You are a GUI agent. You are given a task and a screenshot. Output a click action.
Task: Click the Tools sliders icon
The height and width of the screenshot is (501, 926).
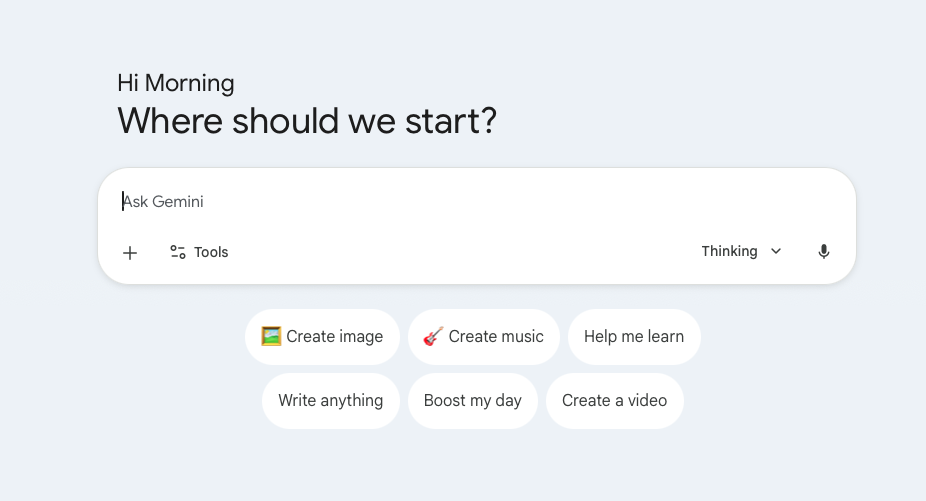[178, 252]
